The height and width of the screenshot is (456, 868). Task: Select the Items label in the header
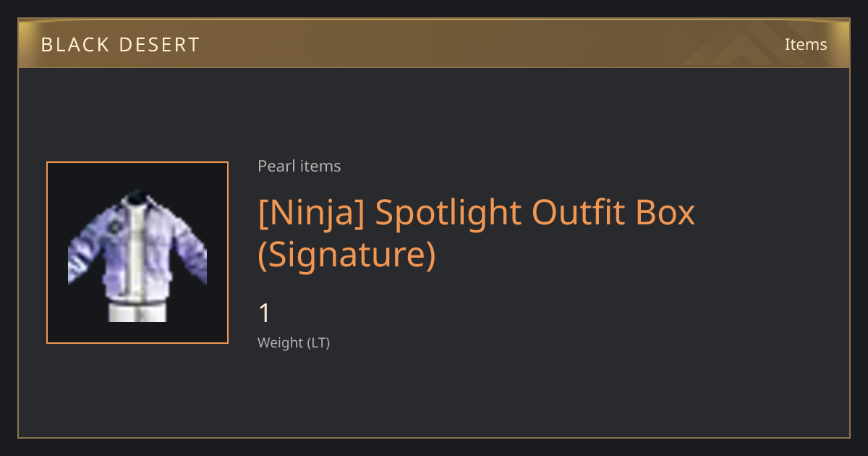[806, 44]
